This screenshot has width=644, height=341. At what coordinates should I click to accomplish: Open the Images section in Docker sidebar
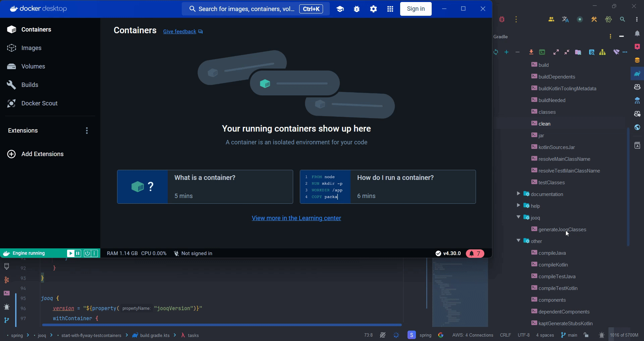pos(24,48)
